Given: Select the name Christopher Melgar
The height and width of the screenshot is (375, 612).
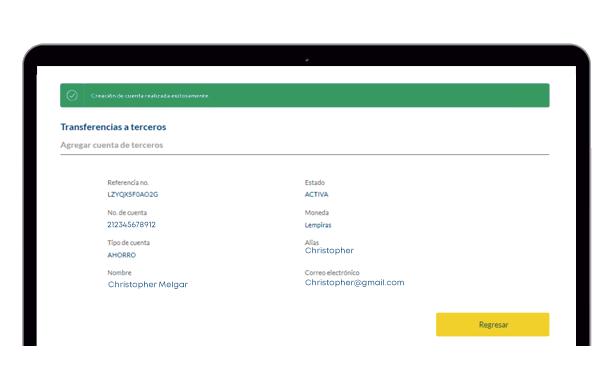Looking at the screenshot, I should [148, 284].
